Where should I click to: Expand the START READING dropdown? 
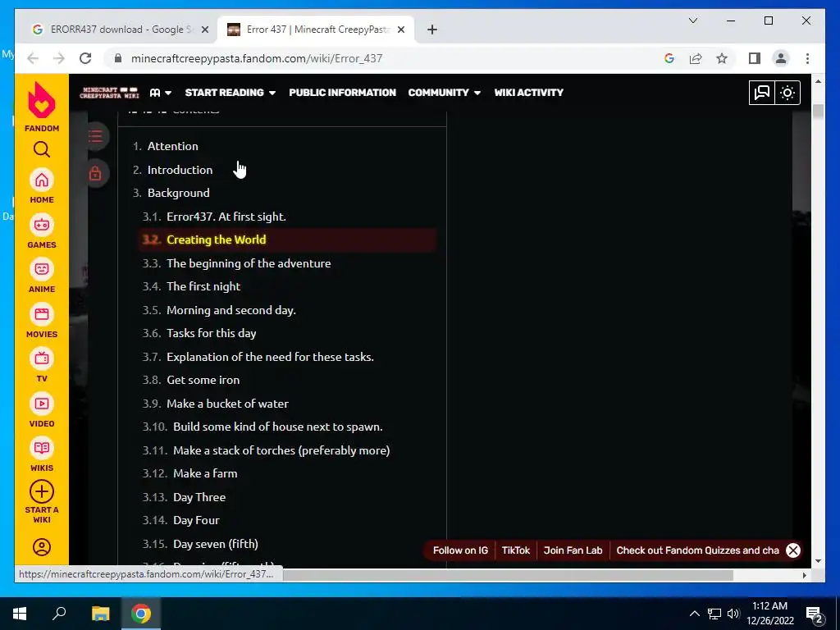(231, 93)
